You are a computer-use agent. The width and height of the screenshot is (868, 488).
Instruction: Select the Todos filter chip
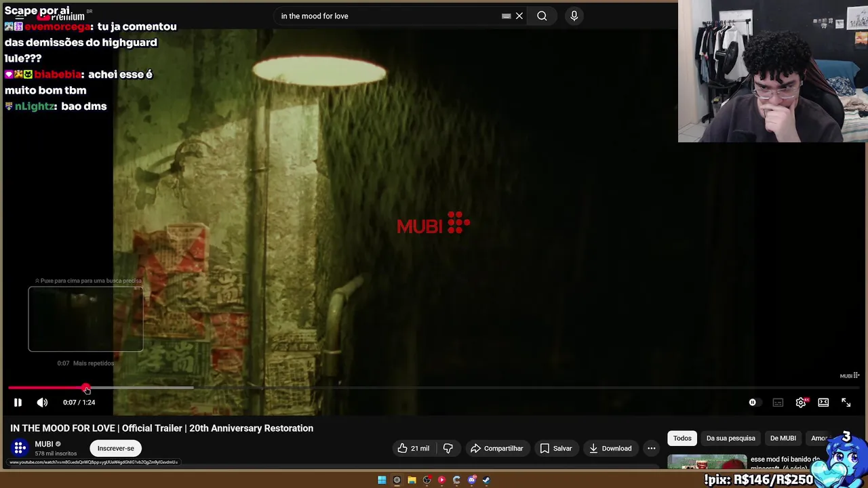coord(682,438)
